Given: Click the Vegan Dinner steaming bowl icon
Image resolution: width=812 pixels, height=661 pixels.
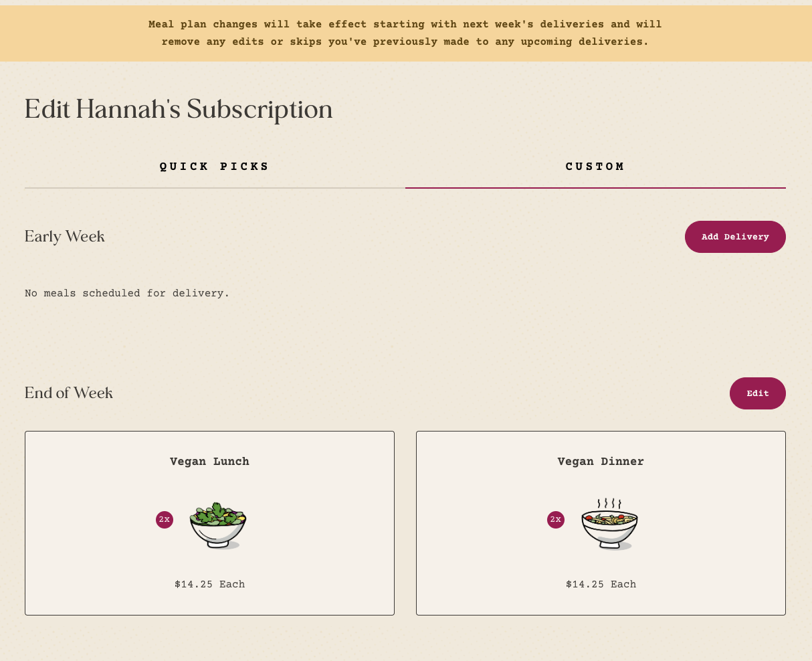Looking at the screenshot, I should click(x=609, y=524).
